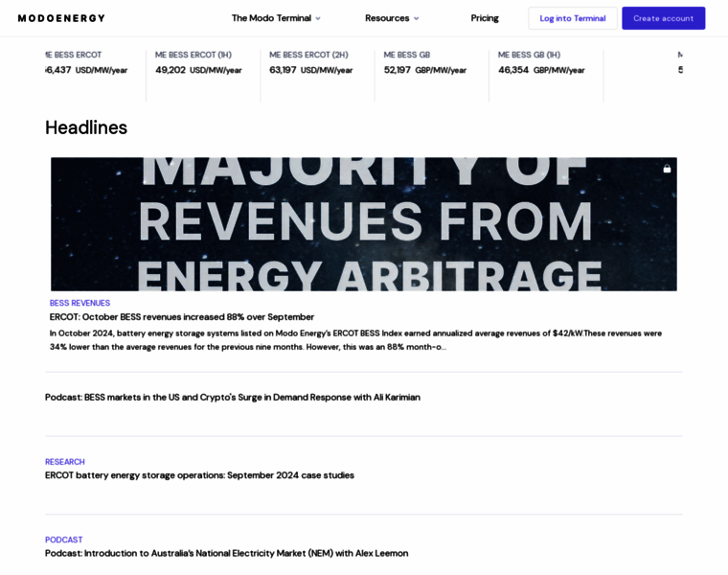
Task: Click the 49,202 USD/MW/year value
Action: 198,70
